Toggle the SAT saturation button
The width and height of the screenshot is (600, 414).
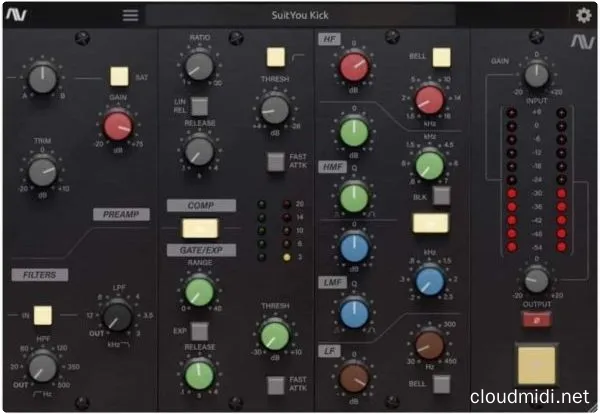[x=119, y=77]
